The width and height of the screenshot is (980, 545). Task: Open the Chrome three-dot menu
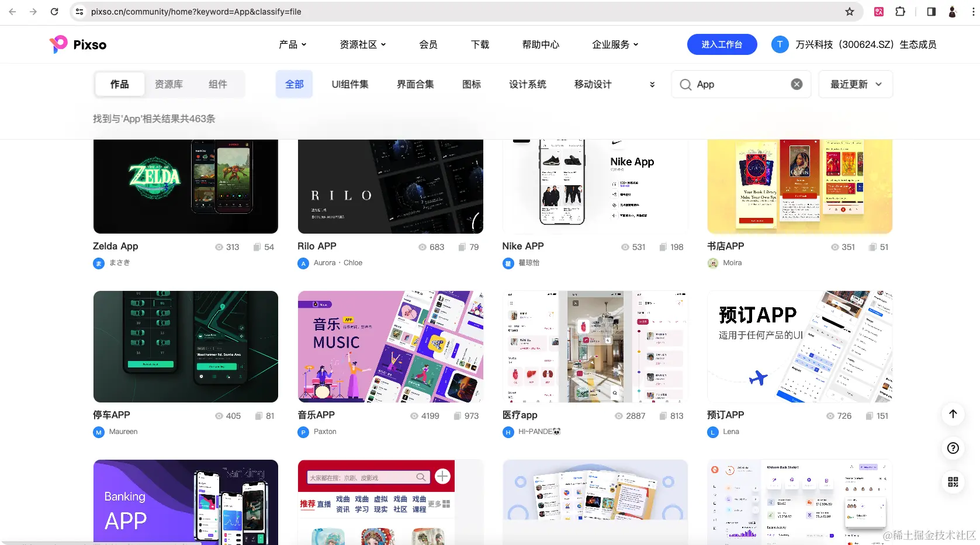point(973,12)
